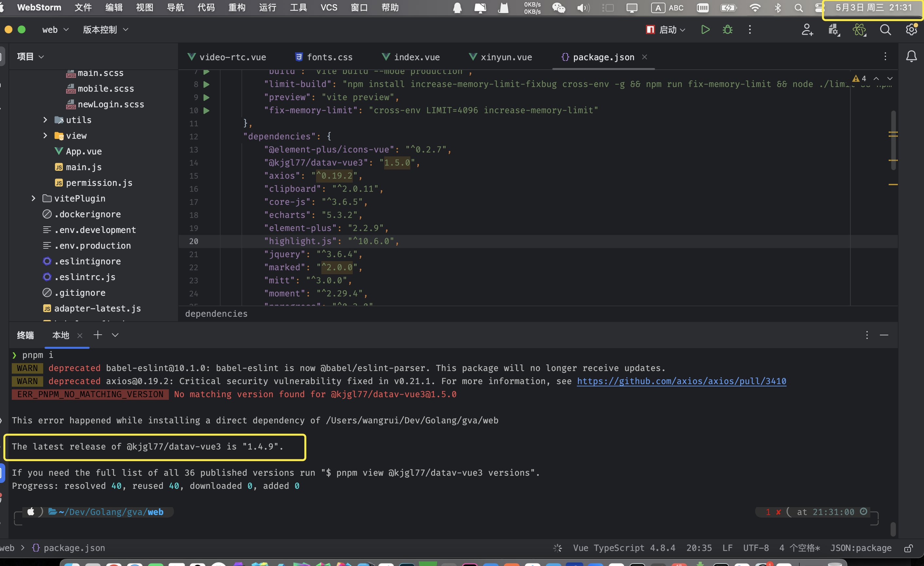Start debugging using the bug icon
Image resolution: width=924 pixels, height=566 pixels.
[727, 30]
